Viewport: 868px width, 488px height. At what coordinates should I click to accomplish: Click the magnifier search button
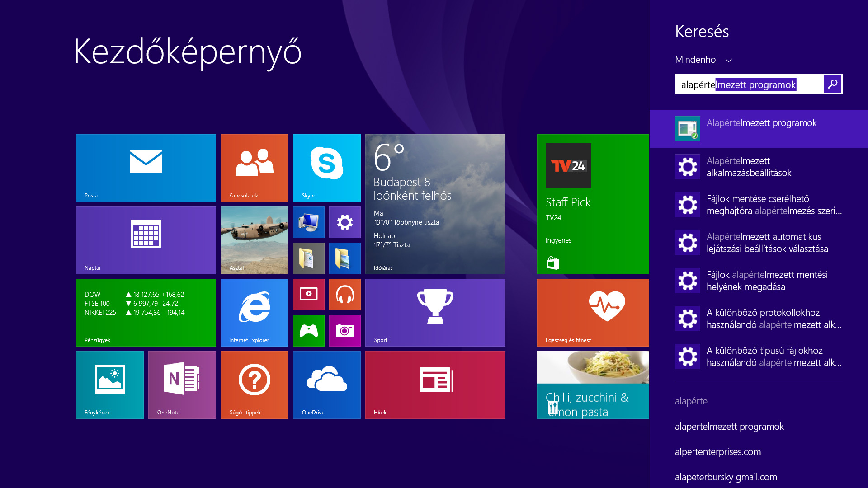click(x=832, y=84)
